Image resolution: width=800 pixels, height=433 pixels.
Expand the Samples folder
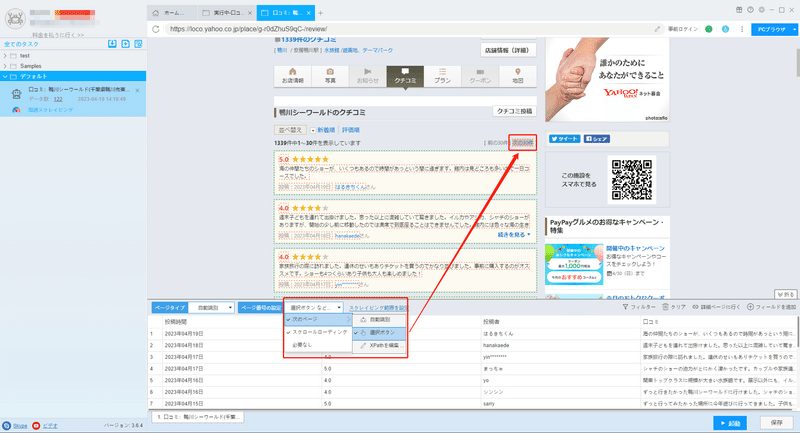coord(5,66)
